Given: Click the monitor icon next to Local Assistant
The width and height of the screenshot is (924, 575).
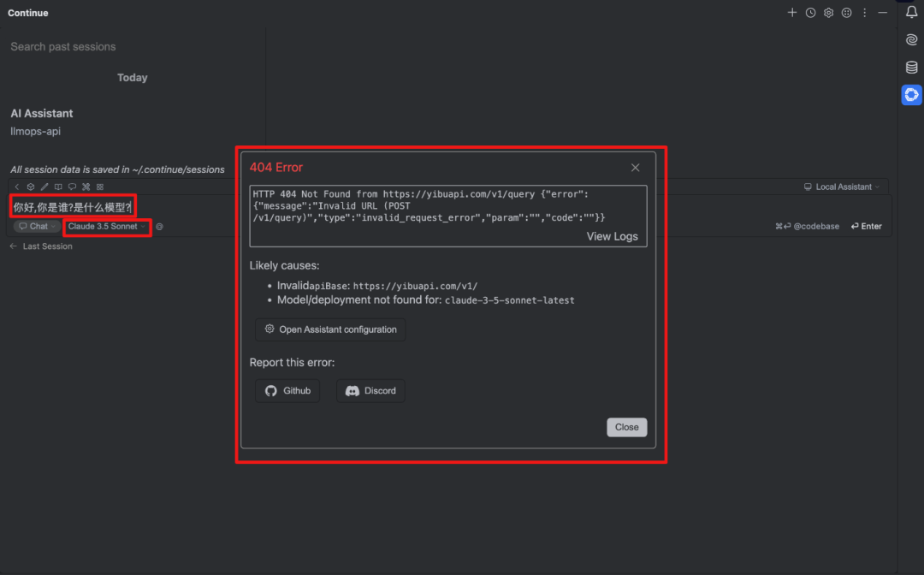Looking at the screenshot, I should point(808,187).
